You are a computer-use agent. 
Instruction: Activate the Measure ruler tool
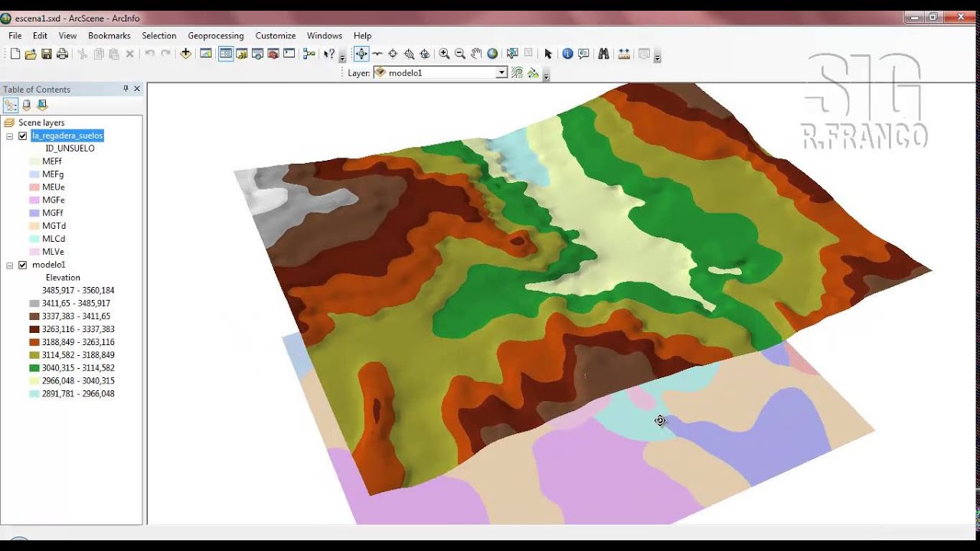click(x=624, y=54)
